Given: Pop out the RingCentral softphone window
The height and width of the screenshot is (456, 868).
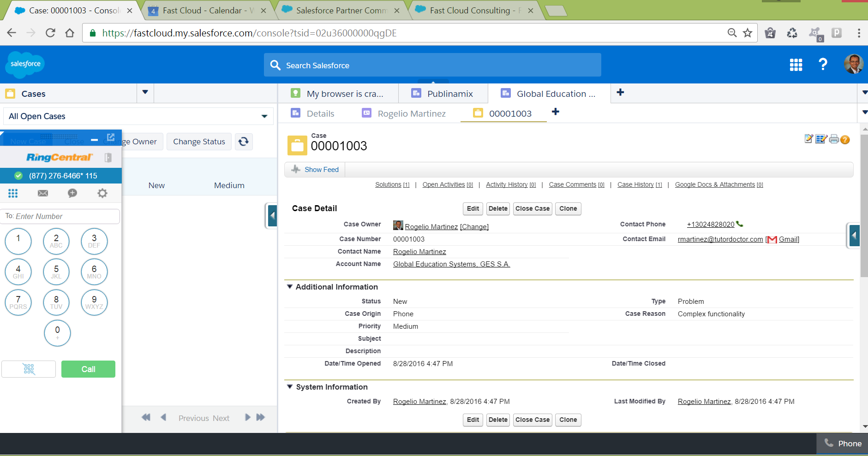Looking at the screenshot, I should click(x=111, y=137).
